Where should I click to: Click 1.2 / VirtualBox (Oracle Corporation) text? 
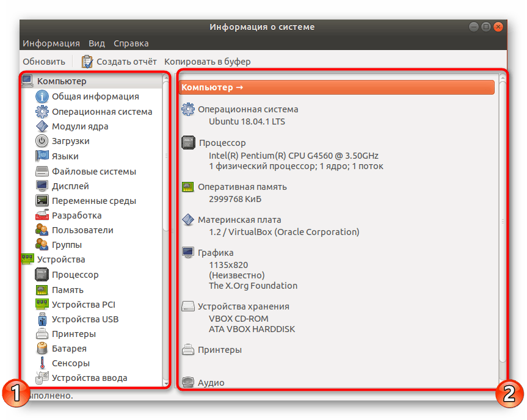(284, 232)
